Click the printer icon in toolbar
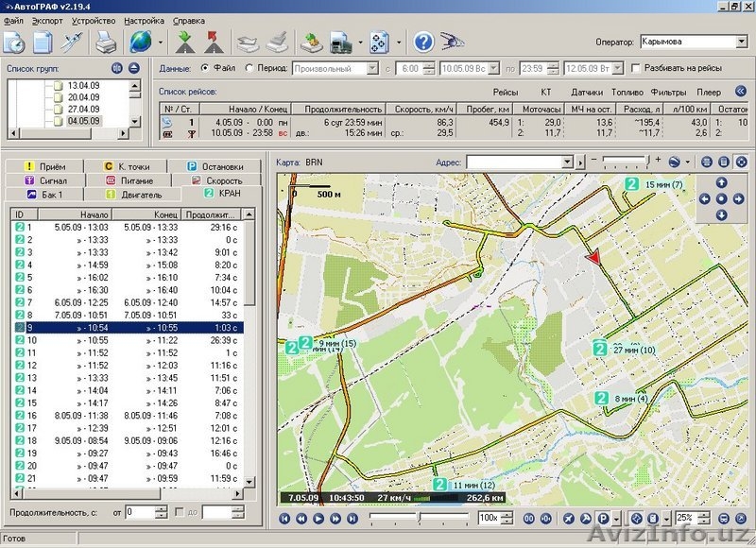The height and width of the screenshot is (548, 756). pyautogui.click(x=105, y=42)
